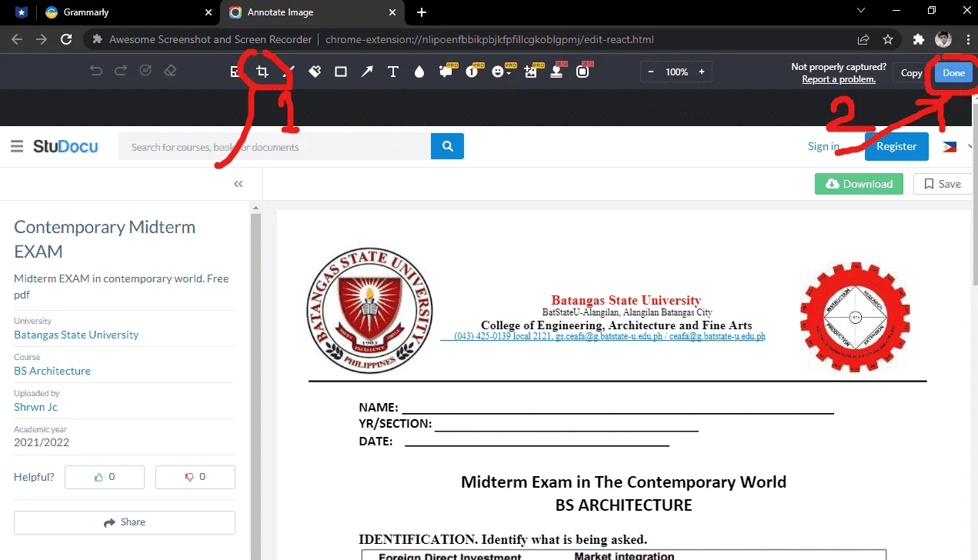Click the StuDocu logo

(x=65, y=146)
